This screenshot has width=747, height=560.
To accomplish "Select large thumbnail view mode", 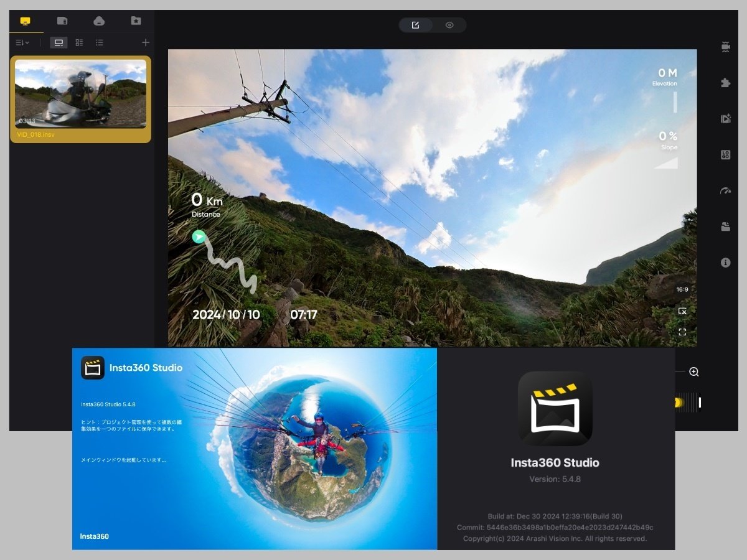I will (59, 43).
